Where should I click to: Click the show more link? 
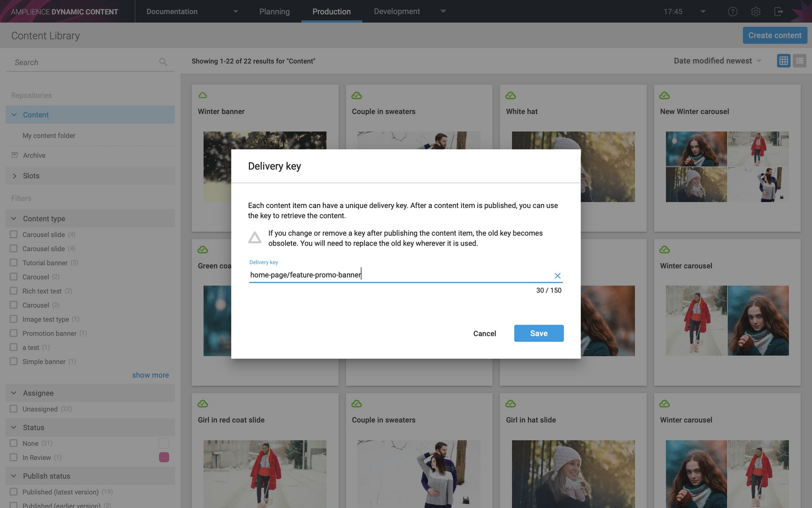pyautogui.click(x=150, y=374)
